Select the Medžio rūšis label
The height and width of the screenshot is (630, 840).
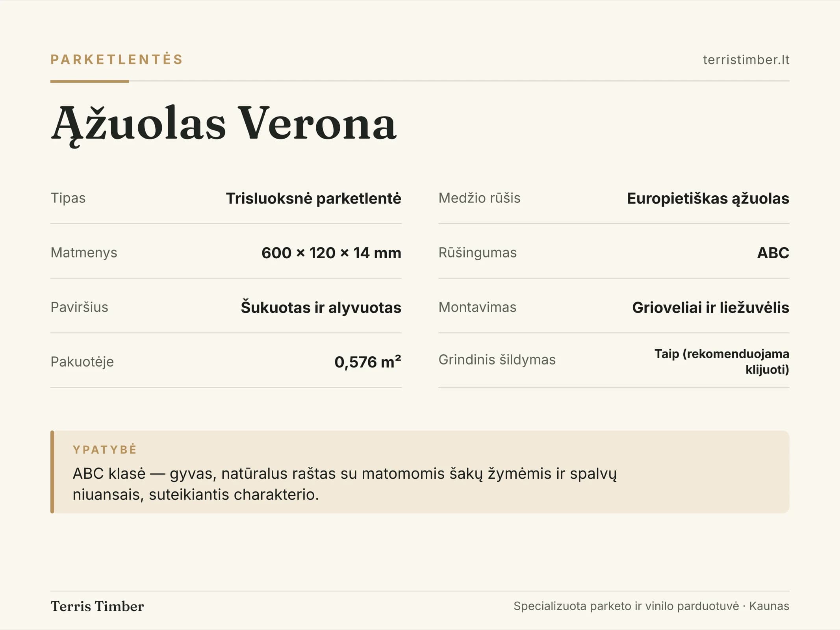coord(479,198)
